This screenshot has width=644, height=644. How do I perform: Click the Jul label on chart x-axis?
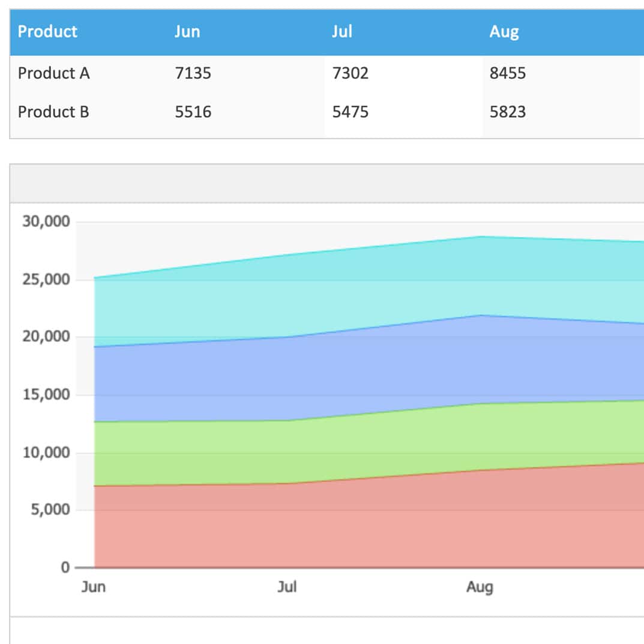point(287,586)
